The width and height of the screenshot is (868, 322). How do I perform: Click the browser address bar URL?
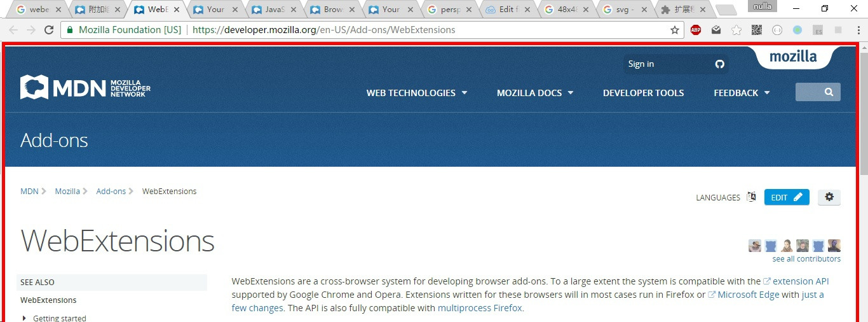324,30
